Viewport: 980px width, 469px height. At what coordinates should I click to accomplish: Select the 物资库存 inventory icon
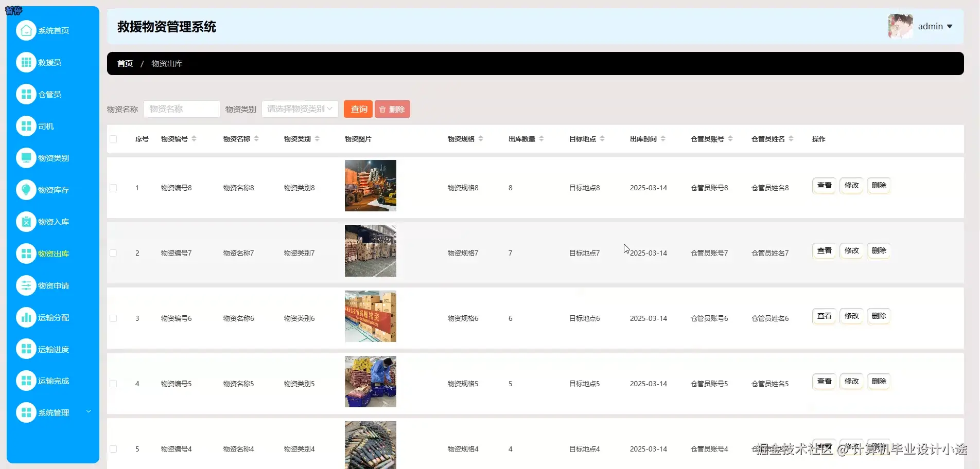(26, 190)
